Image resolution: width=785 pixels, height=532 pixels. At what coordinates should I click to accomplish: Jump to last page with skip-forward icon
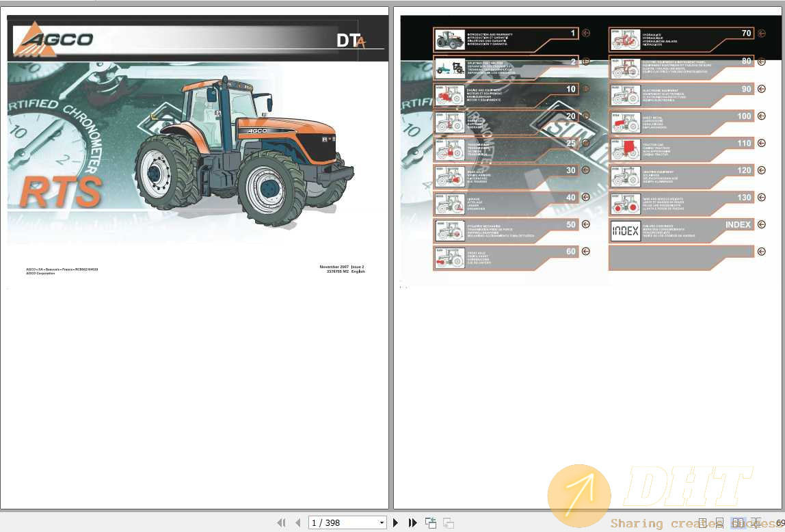[413, 522]
